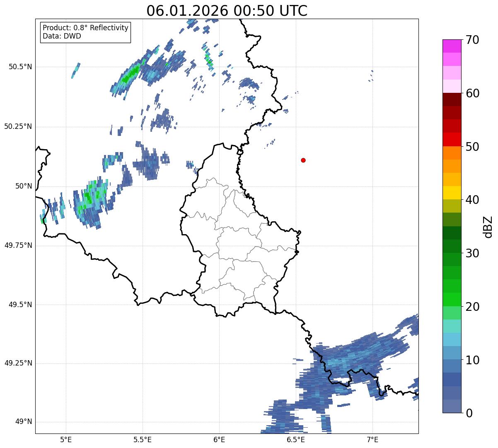The height and width of the screenshot is (448, 498).
Task: Click the latitude label "49.75°N"
Action: click(18, 245)
